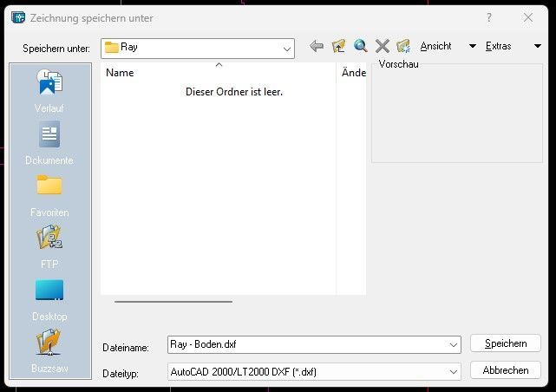Open the Dateityp format dropdown
Viewport: 556px width, 392px height.
point(454,371)
